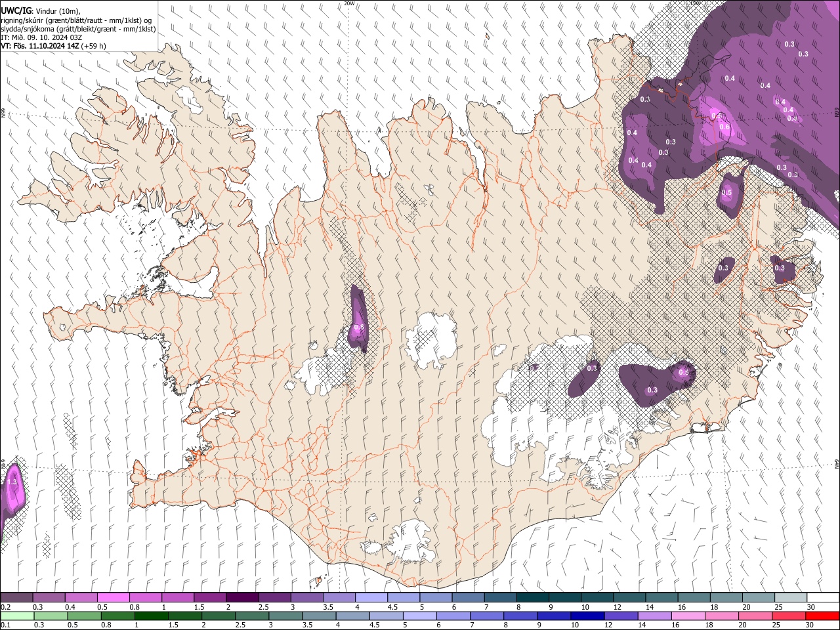
Task: Pick darkest purple 2–2.5 swatch, upper legend
Action: tap(242, 598)
